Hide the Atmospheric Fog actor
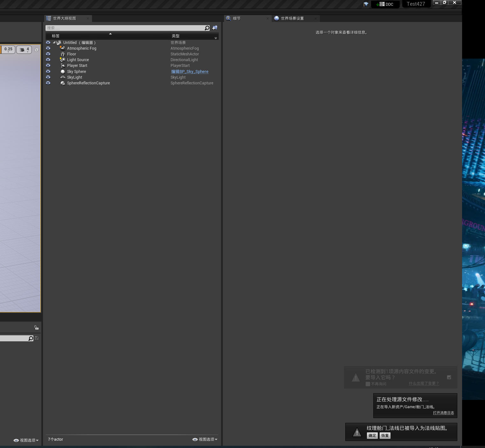The width and height of the screenshot is (485, 448). tap(48, 48)
